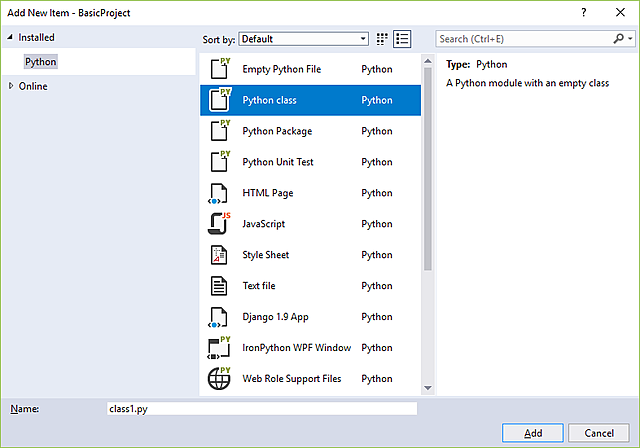Expand the Online tree node
This screenshot has width=640, height=448.
11,86
